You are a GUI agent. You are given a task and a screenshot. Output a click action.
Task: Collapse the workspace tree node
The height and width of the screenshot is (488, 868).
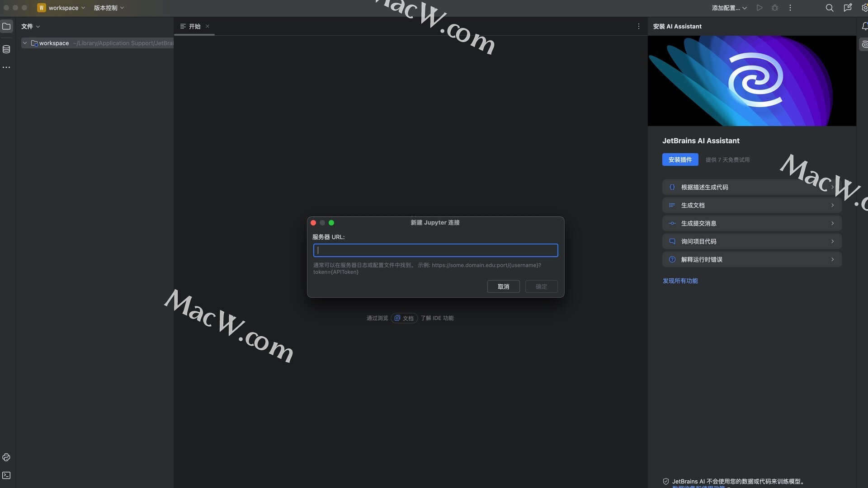[x=25, y=43]
